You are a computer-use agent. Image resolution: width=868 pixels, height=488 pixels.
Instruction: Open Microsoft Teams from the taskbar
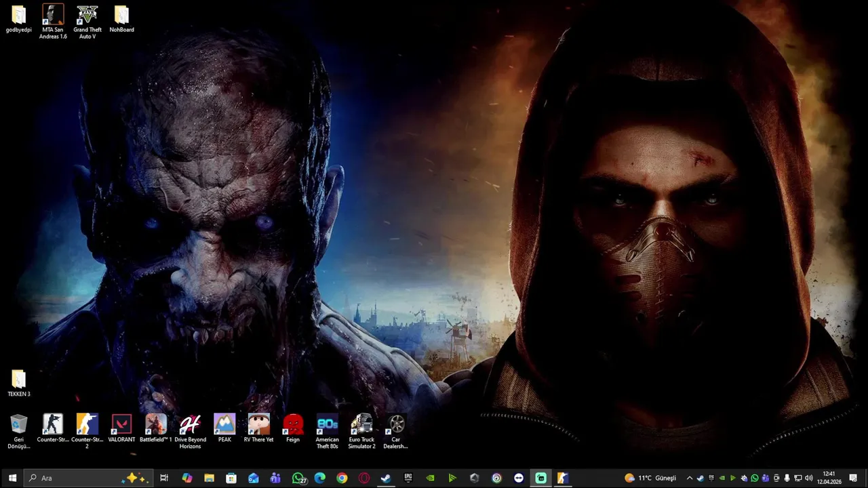click(275, 478)
